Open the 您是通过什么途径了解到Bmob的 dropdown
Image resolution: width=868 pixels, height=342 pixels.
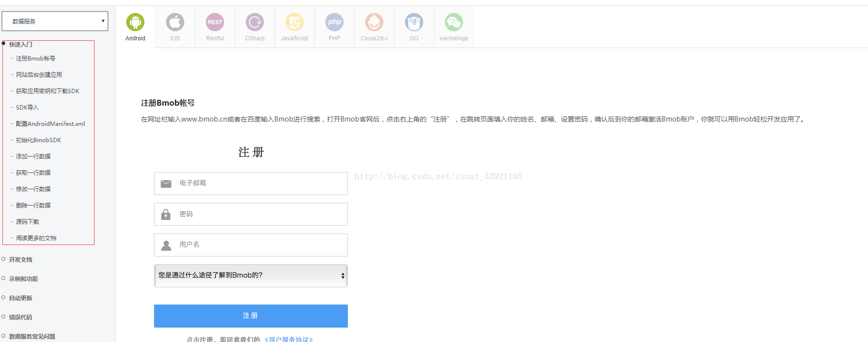251,276
